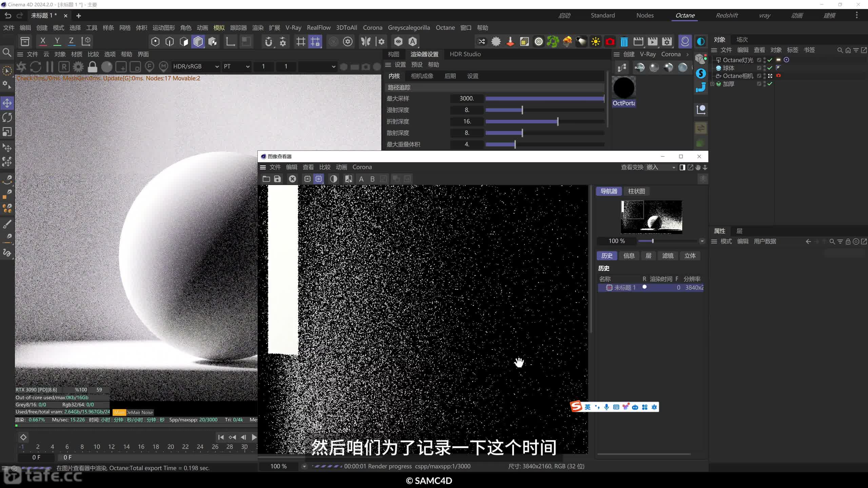Add a new project tab with plus icon
This screenshot has width=868, height=488.
pos(78,16)
